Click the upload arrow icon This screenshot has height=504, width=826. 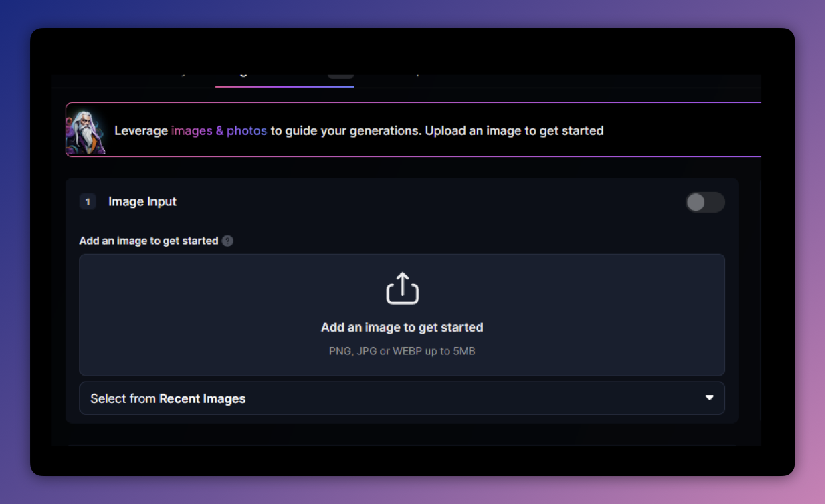tap(402, 289)
